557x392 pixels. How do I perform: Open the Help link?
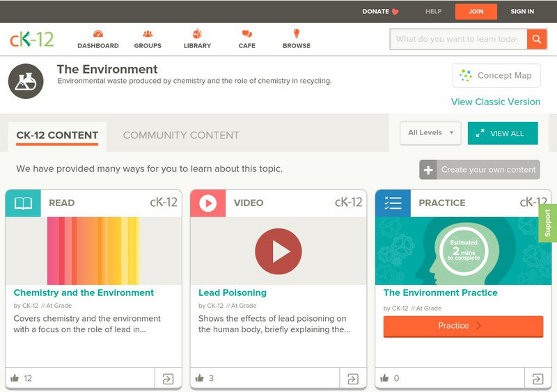pyautogui.click(x=433, y=12)
